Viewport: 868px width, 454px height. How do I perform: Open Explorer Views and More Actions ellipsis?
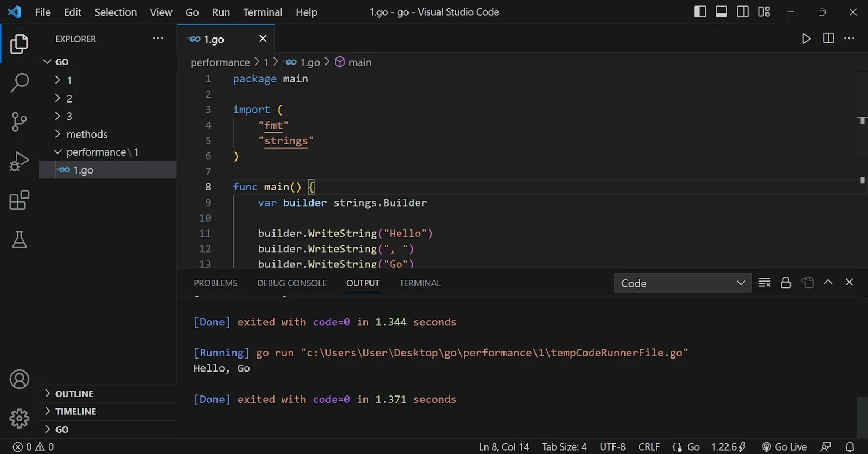coord(158,38)
